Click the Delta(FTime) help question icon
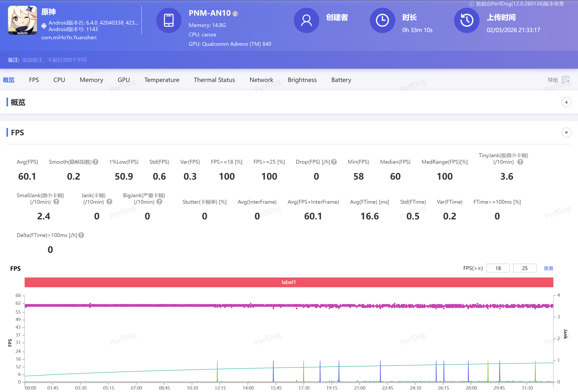The height and width of the screenshot is (392, 578). click(x=81, y=235)
